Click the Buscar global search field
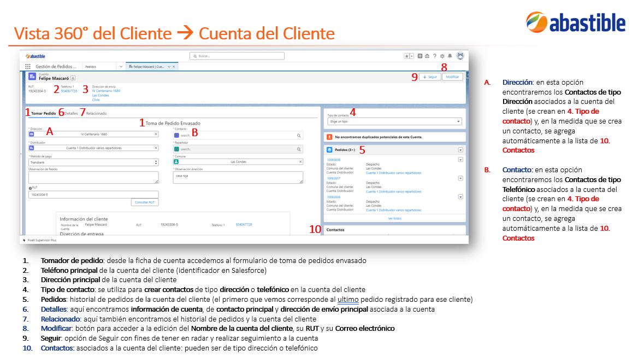 point(237,56)
